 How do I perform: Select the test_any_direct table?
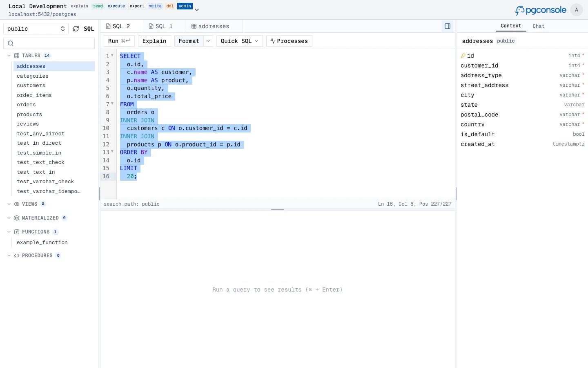tap(54, 134)
